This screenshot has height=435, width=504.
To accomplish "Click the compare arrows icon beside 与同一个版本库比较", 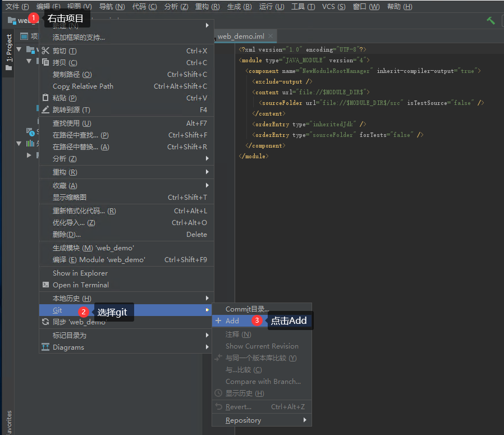I will click(218, 358).
